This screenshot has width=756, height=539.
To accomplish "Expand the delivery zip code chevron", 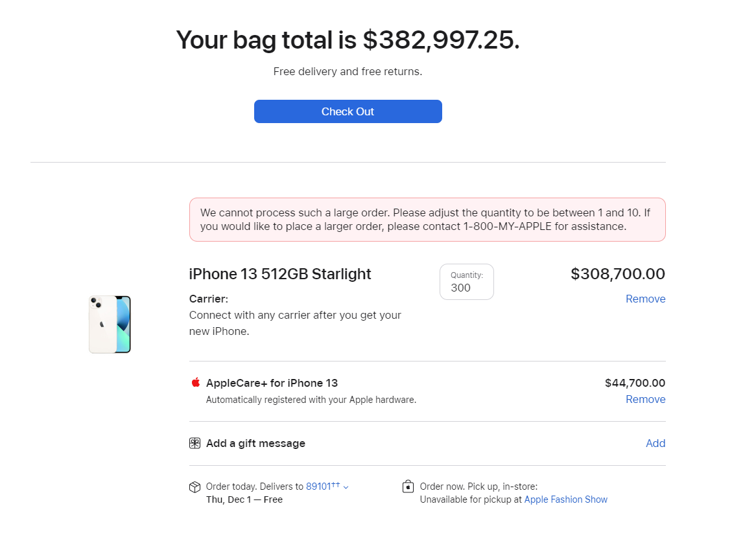I will coord(346,487).
